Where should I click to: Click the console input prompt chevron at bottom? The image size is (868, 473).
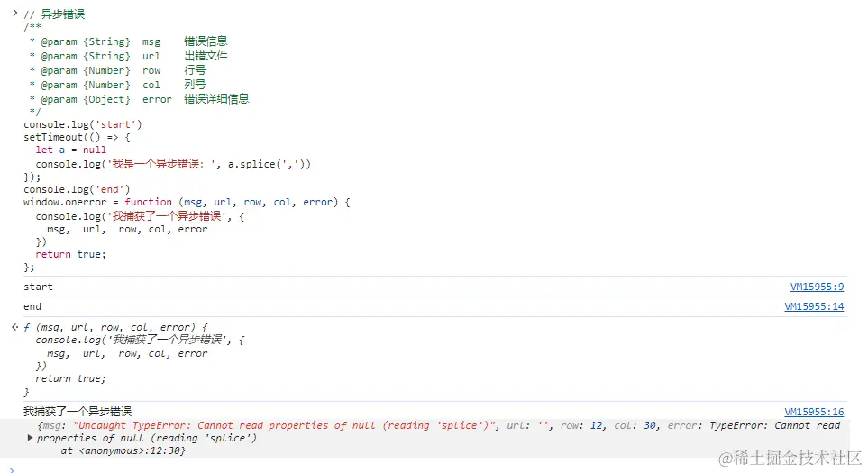tap(12, 470)
